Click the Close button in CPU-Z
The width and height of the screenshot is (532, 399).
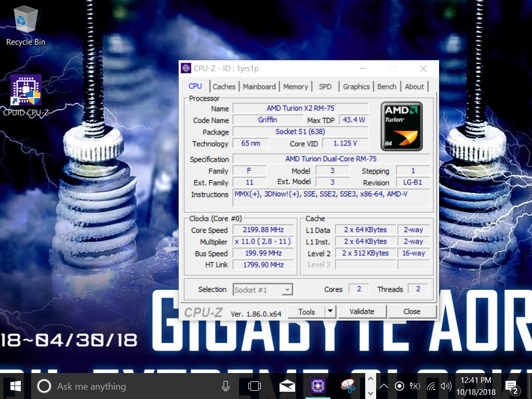pos(411,312)
